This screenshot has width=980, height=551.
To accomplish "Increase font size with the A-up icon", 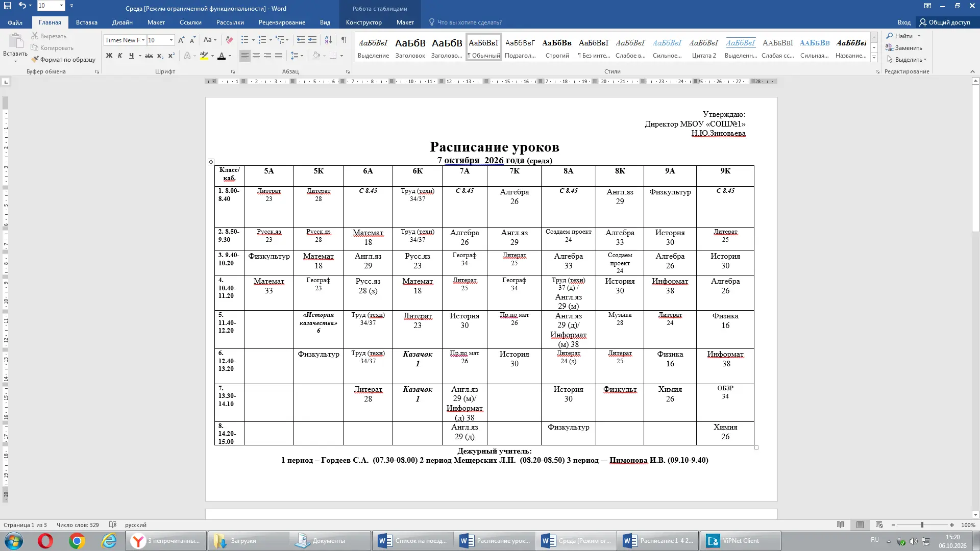I will pos(181,40).
